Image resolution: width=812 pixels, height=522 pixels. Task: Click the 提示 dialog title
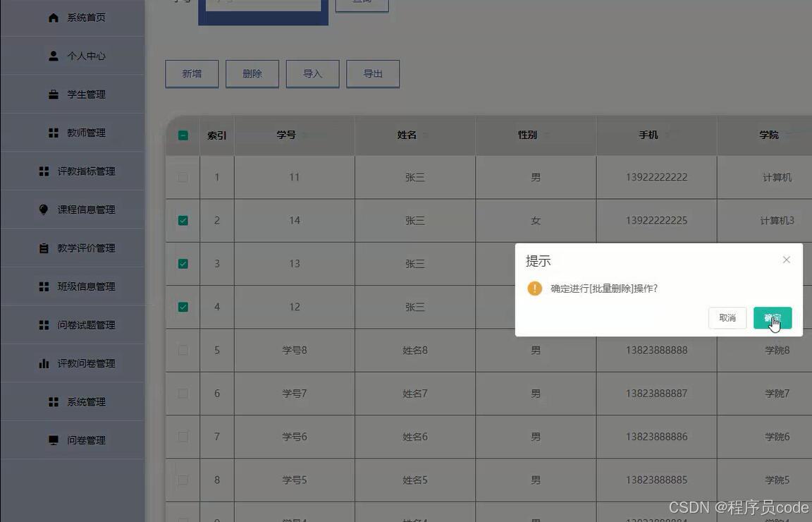point(538,261)
